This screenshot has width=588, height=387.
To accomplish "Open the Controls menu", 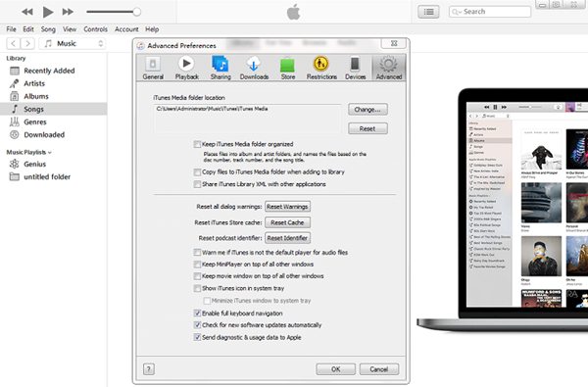I will click(x=95, y=29).
